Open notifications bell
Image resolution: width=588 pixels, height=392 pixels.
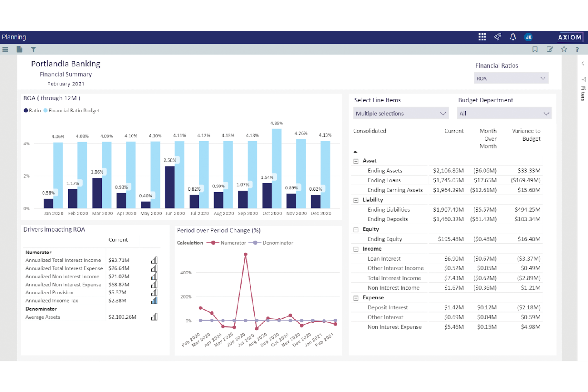pos(513,37)
